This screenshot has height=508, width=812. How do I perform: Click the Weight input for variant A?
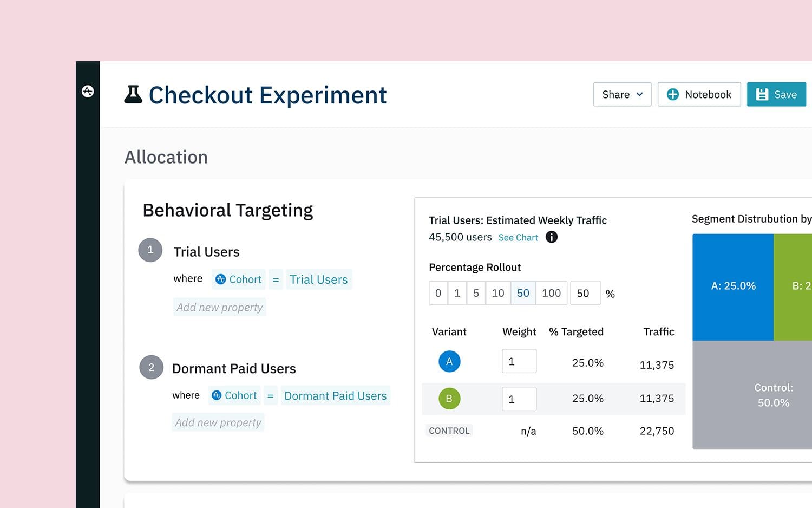tap(519, 361)
